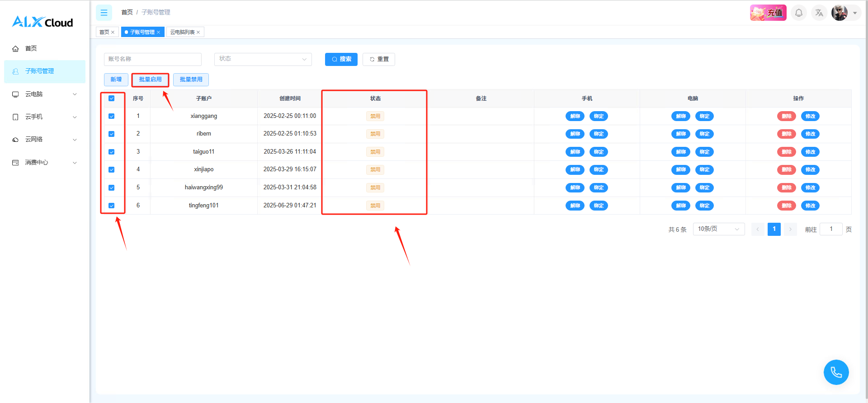The width and height of the screenshot is (868, 403).
Task: Switch to the 首页 tab
Action: click(x=104, y=32)
